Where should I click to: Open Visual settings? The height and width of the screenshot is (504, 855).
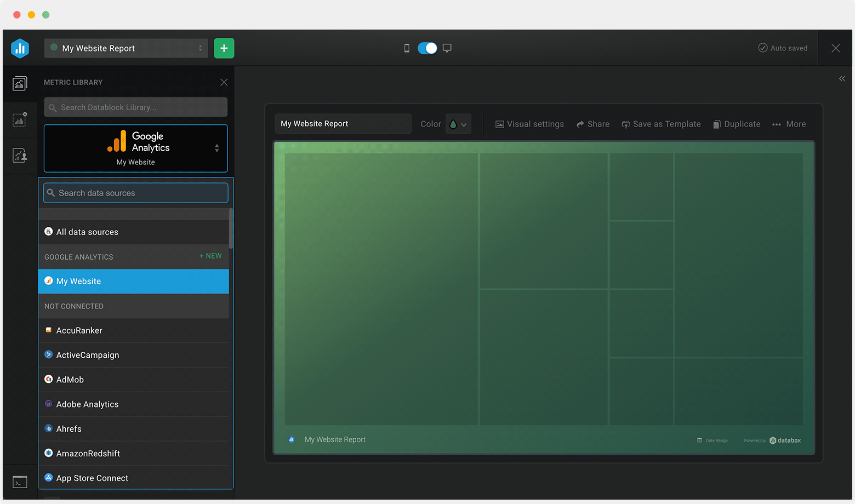529,124
